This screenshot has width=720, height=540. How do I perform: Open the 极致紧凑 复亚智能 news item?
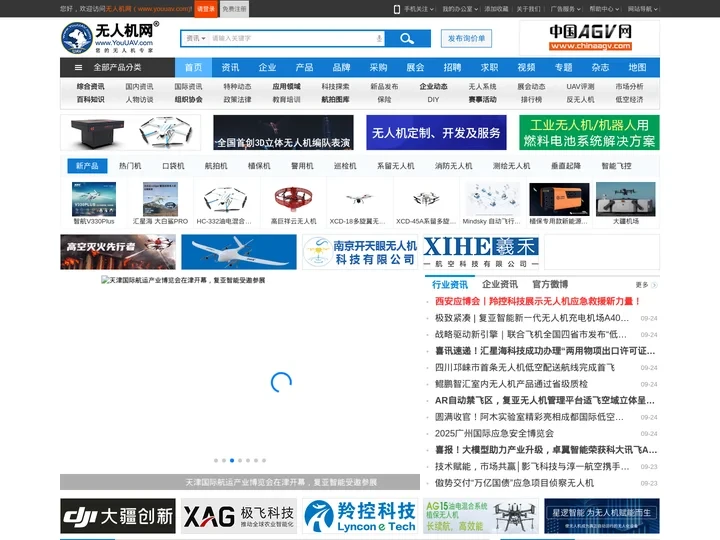coord(532,318)
